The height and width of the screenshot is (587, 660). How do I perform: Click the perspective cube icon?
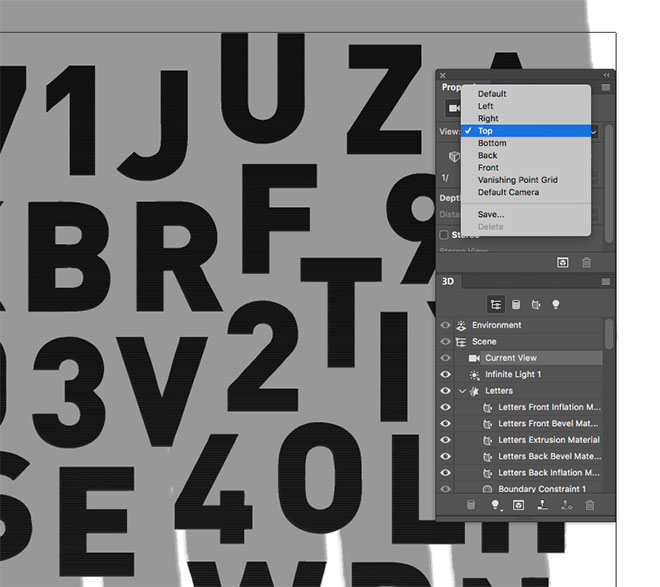(x=454, y=156)
